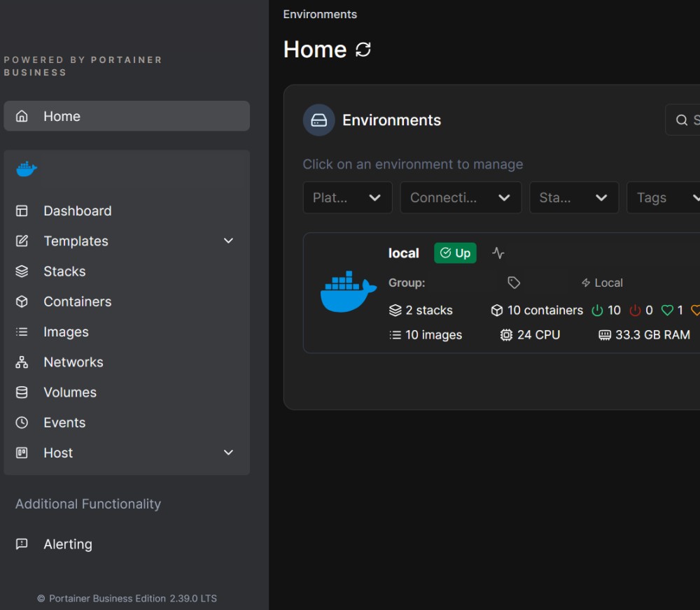Viewport: 700px width, 610px height.
Task: Click the Environments drive icon
Action: point(318,120)
